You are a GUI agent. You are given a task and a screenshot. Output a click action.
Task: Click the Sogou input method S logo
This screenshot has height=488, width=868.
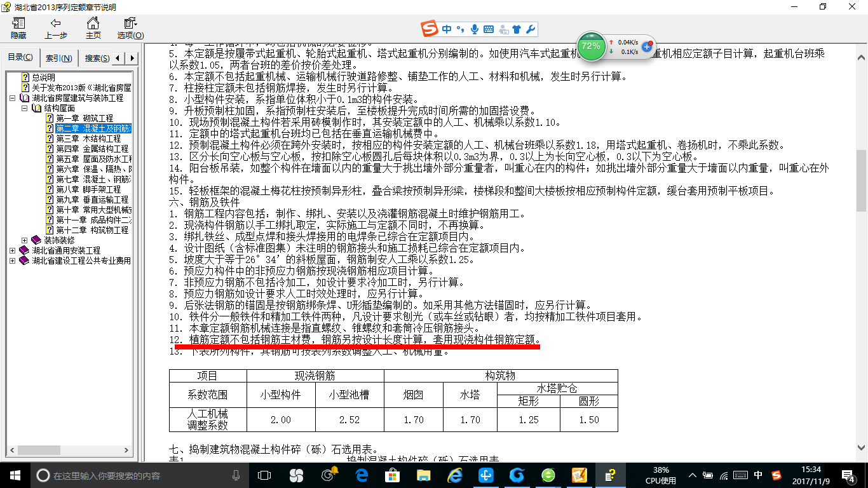(x=430, y=29)
